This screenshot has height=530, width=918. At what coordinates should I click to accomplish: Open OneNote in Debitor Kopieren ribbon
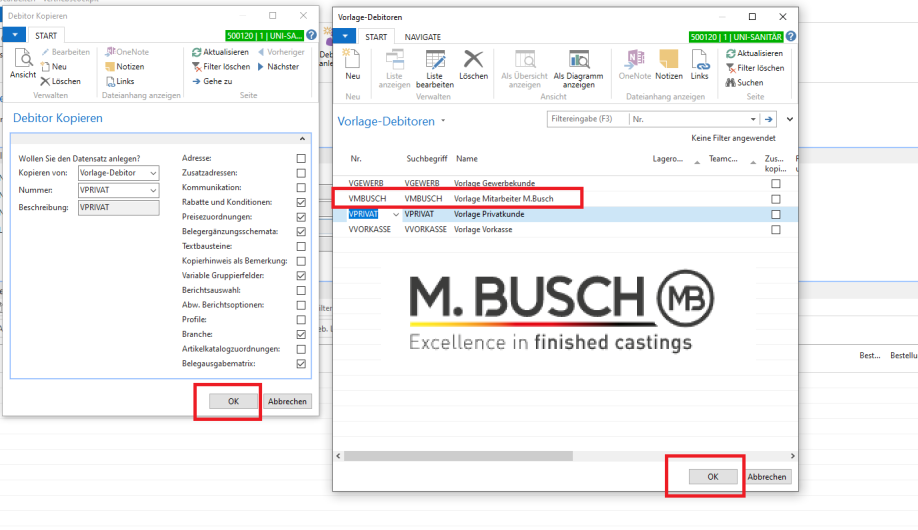tap(127, 52)
